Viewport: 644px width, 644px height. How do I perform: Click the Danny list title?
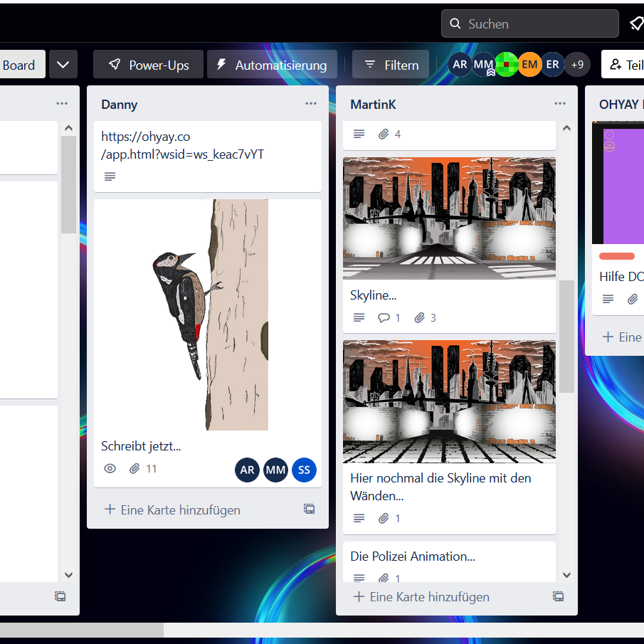tap(119, 105)
